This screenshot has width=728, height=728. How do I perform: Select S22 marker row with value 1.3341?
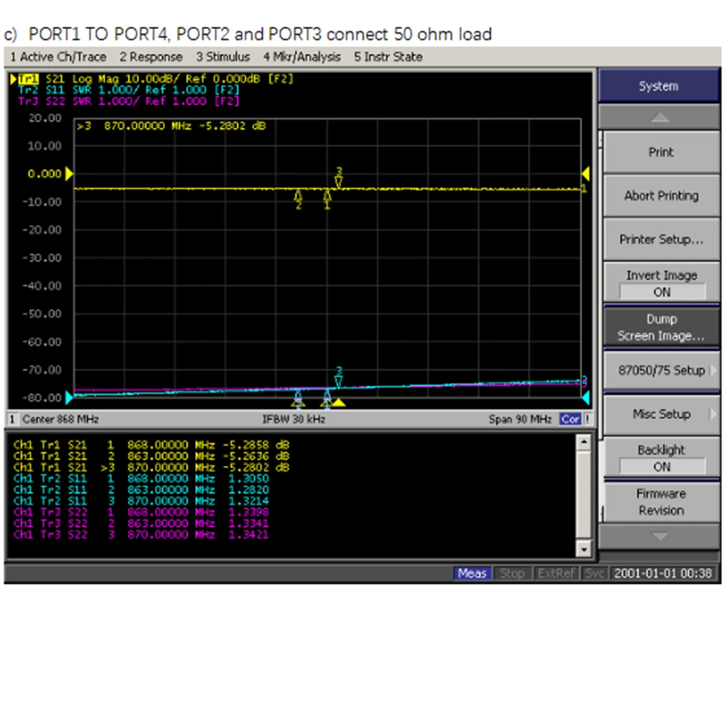point(141,523)
